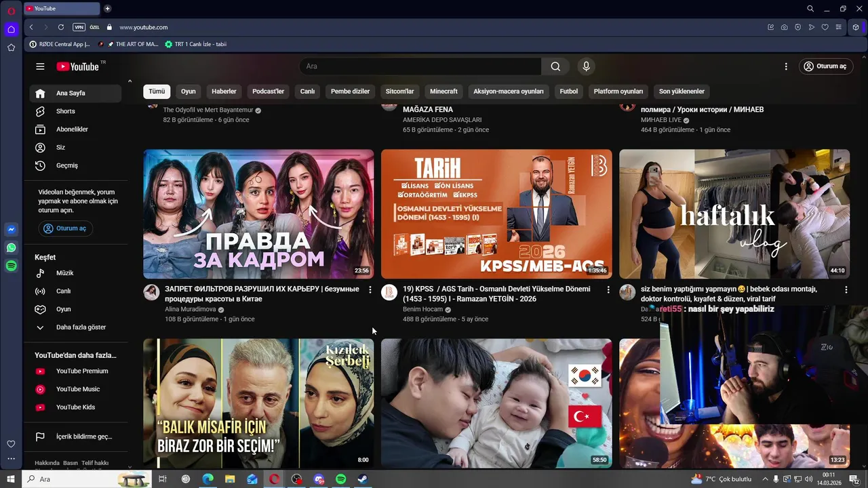The image size is (868, 488).
Task: Open YouTube settings three-dot menu
Action: (x=786, y=66)
